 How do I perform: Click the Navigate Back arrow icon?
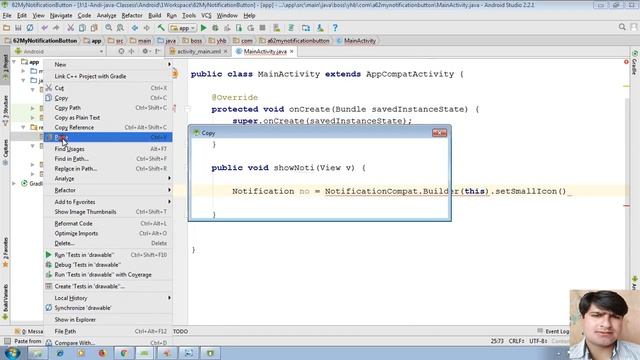coord(135,28)
